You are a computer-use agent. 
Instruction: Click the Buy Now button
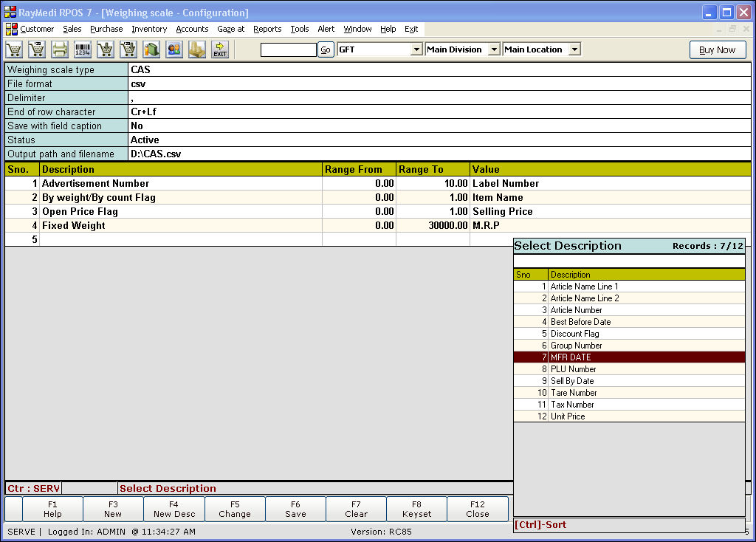point(717,49)
